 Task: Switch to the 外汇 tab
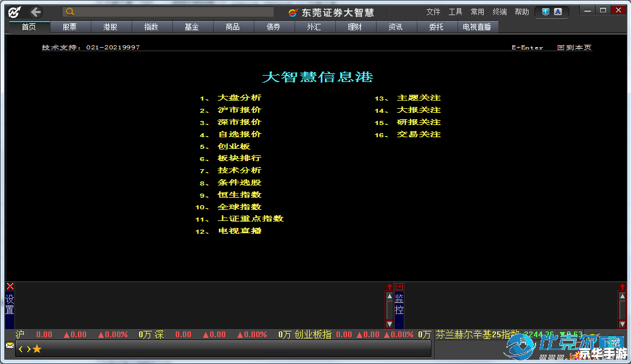(314, 27)
